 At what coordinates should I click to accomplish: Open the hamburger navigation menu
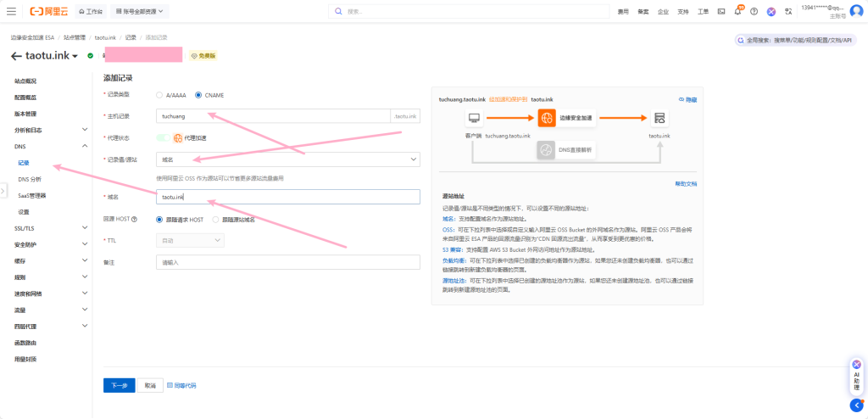click(11, 12)
